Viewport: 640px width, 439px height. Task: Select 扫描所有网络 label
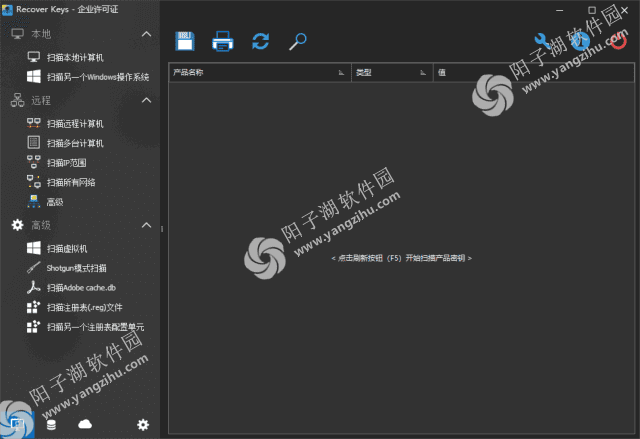tap(71, 182)
